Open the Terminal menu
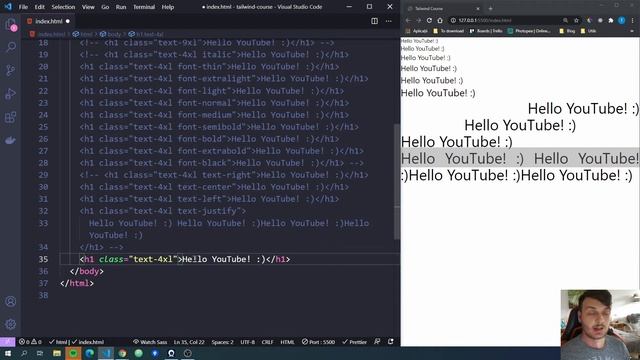The width and height of the screenshot is (640, 360). pyautogui.click(x=144, y=7)
